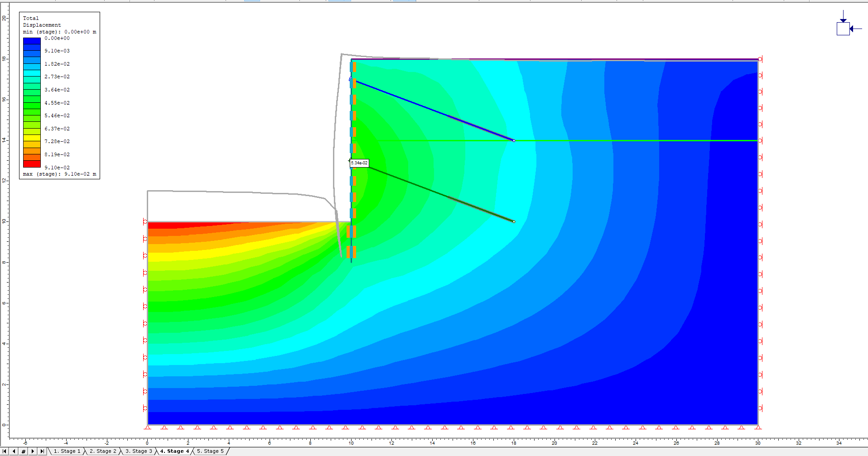Select the upper anchor bolt end node
868x456 pixels.
514,140
